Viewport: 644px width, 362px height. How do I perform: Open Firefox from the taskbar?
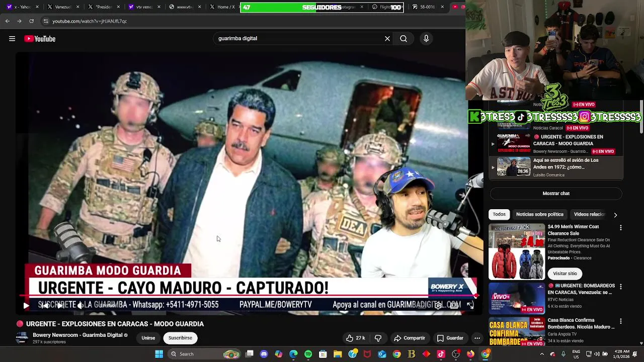[470, 354]
